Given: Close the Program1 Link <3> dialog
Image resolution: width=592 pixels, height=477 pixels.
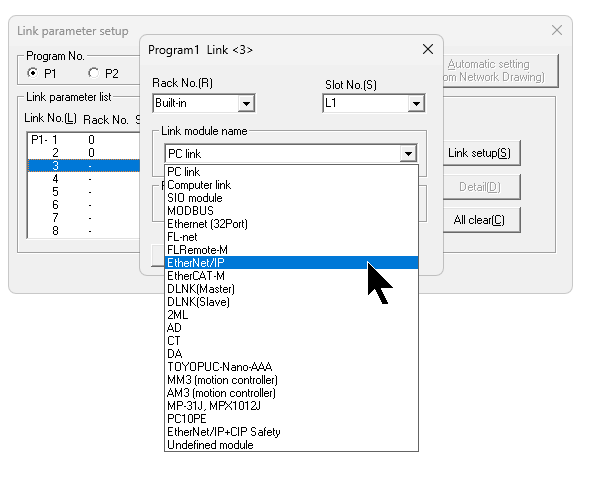Looking at the screenshot, I should click(428, 49).
